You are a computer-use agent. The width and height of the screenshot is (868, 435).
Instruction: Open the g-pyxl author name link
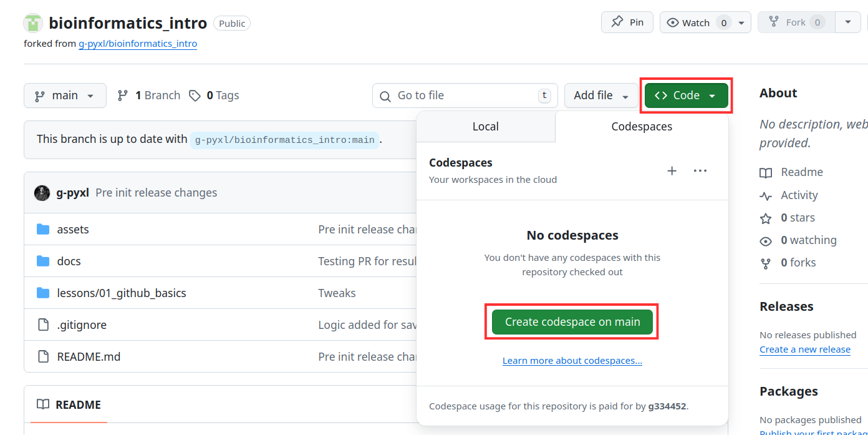[x=72, y=193]
